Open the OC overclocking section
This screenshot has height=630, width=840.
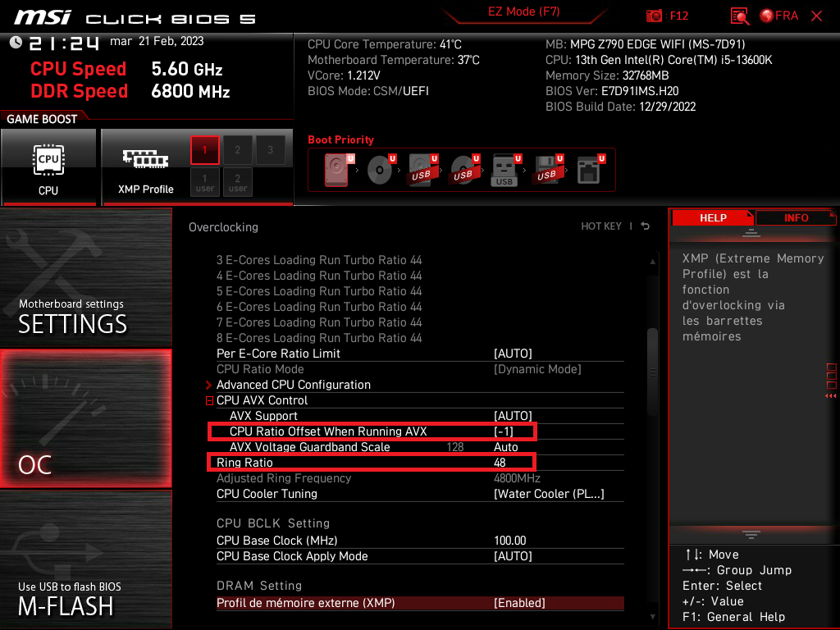(x=85, y=418)
